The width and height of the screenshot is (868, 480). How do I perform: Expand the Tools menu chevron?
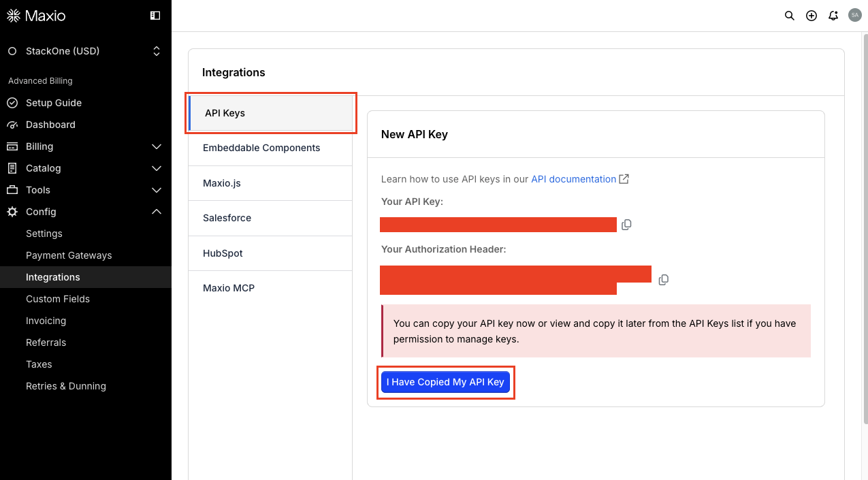coord(157,190)
